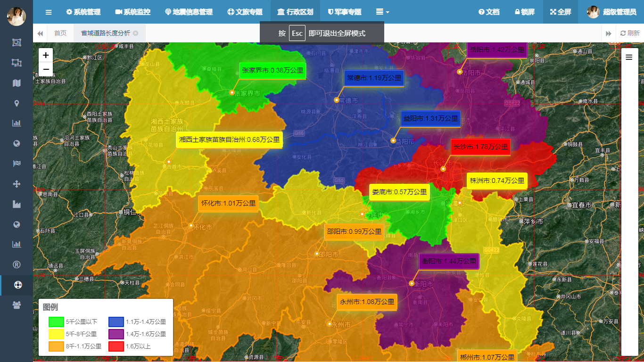The height and width of the screenshot is (362, 644).
Task: Click the 怀化市 city marker dot
Action: click(191, 226)
